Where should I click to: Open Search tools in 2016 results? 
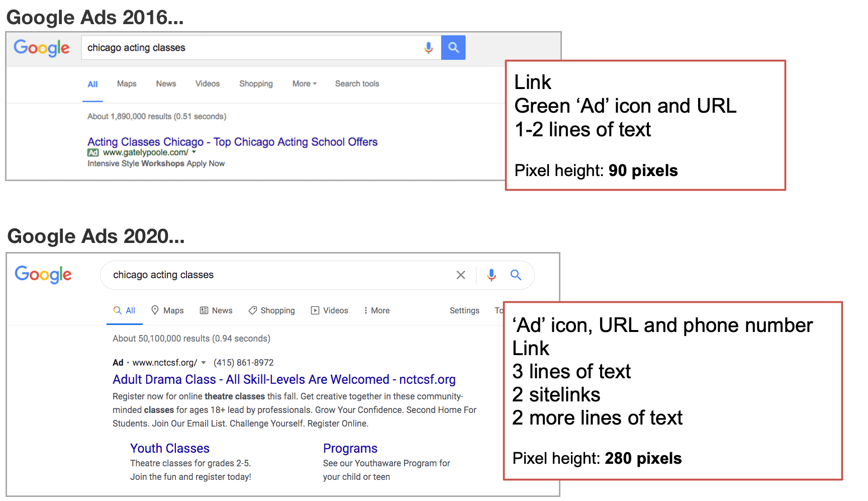click(357, 83)
